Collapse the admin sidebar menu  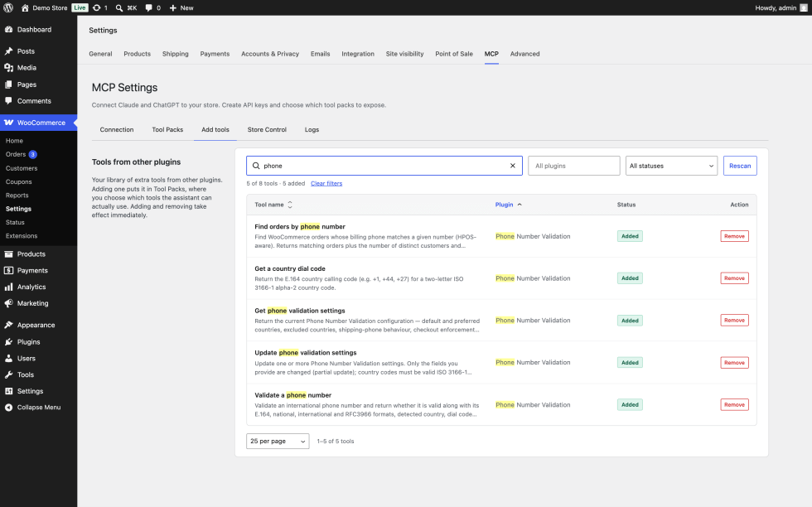point(38,408)
